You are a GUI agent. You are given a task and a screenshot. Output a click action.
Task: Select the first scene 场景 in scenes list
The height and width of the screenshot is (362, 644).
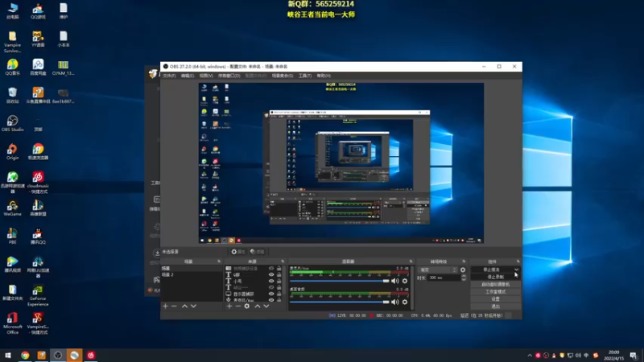tap(192, 269)
